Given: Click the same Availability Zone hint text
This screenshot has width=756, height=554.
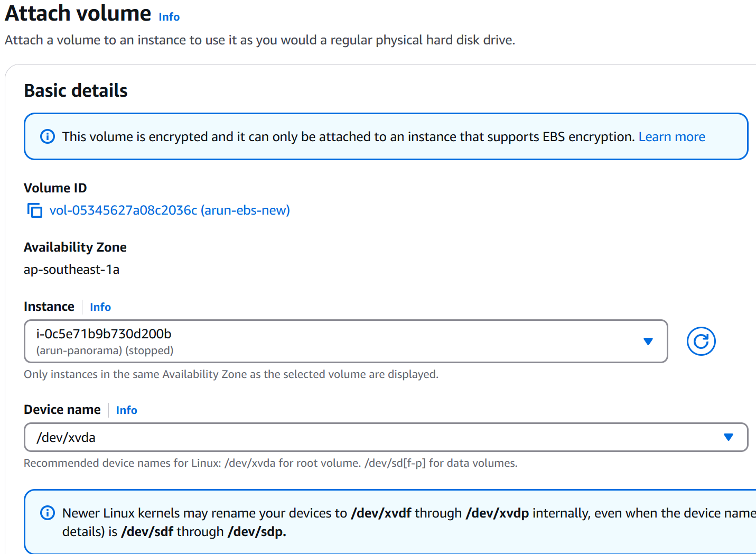Looking at the screenshot, I should pos(231,374).
